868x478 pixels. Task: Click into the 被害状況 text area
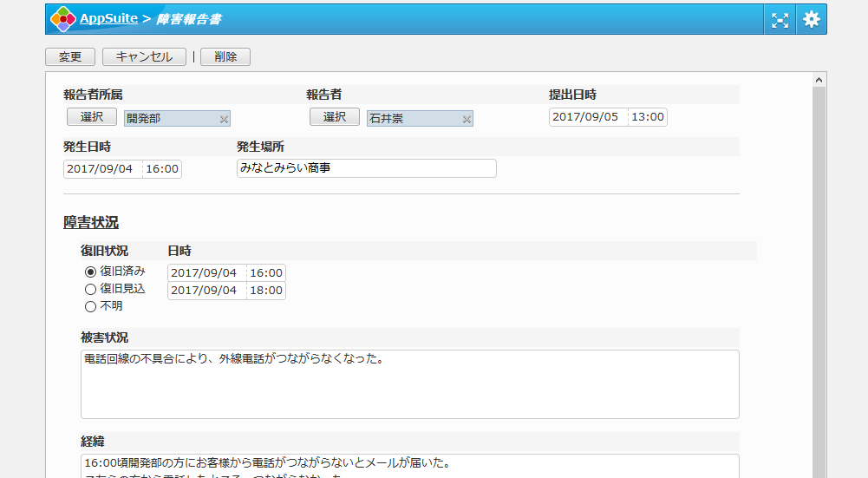[x=409, y=384]
